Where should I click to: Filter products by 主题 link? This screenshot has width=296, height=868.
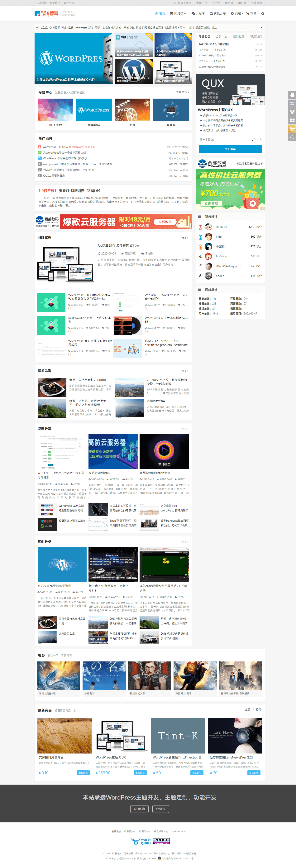pyautogui.click(x=247, y=710)
